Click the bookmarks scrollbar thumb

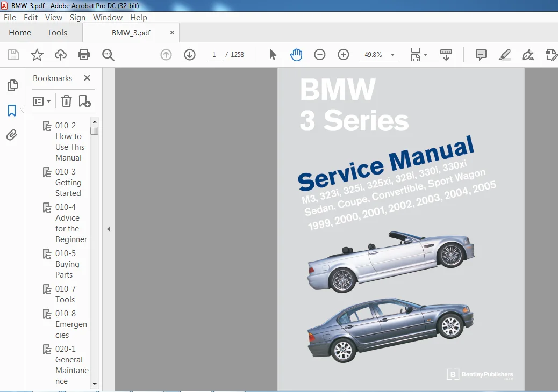pos(94,131)
